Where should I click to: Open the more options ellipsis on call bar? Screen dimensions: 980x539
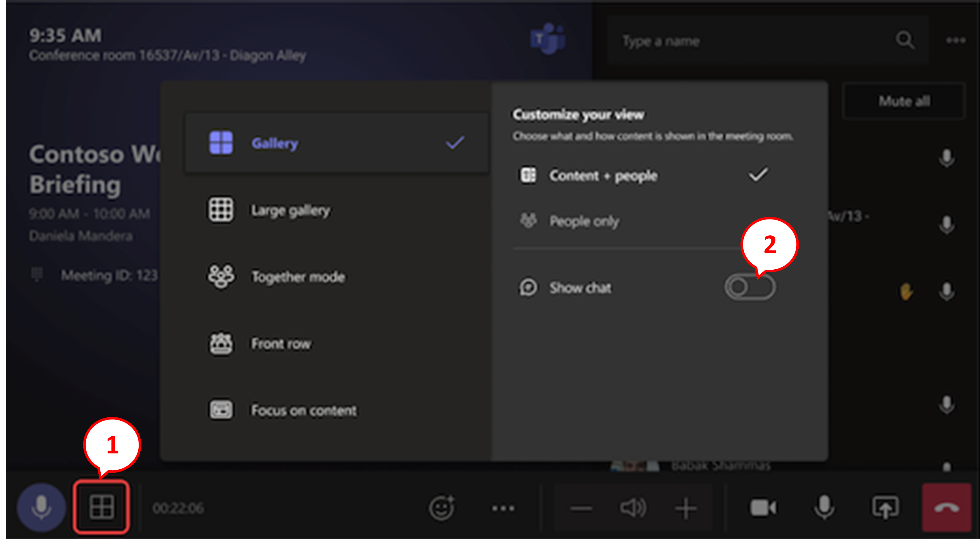[503, 508]
